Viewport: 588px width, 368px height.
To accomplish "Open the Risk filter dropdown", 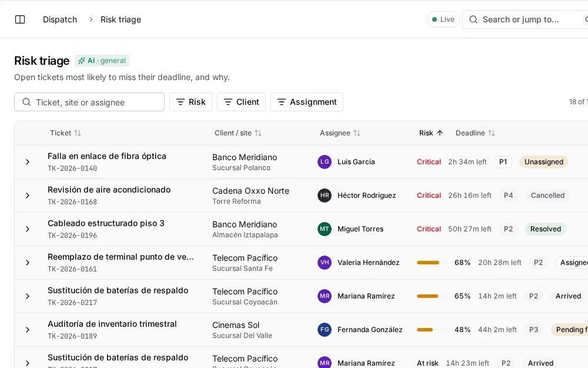I will [x=191, y=102].
